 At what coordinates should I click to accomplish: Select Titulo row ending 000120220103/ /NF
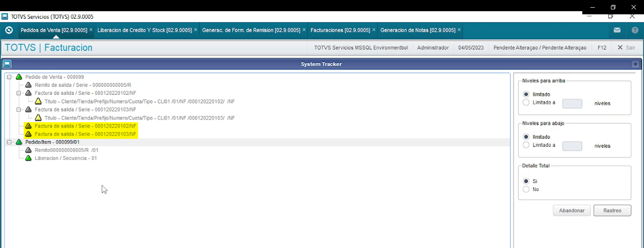pyautogui.click(x=140, y=118)
